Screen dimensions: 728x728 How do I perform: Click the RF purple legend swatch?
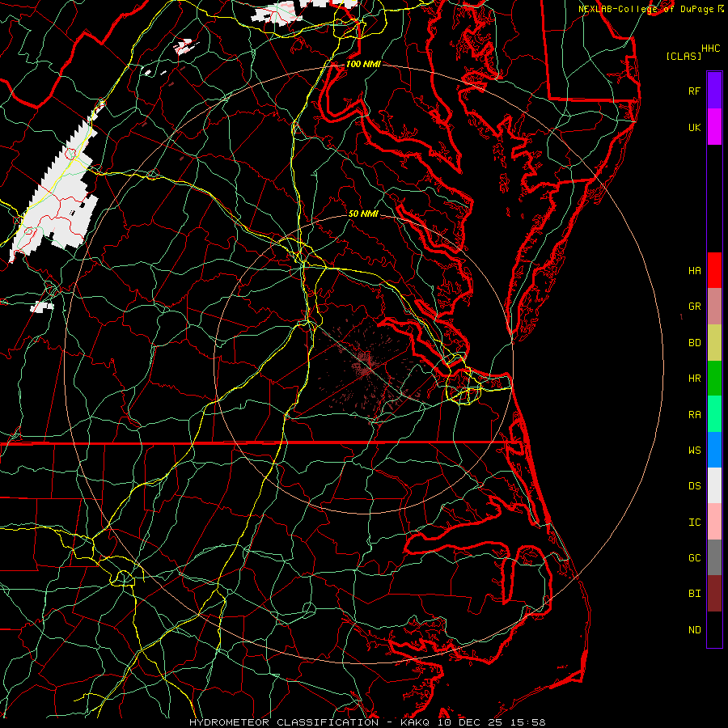point(714,91)
